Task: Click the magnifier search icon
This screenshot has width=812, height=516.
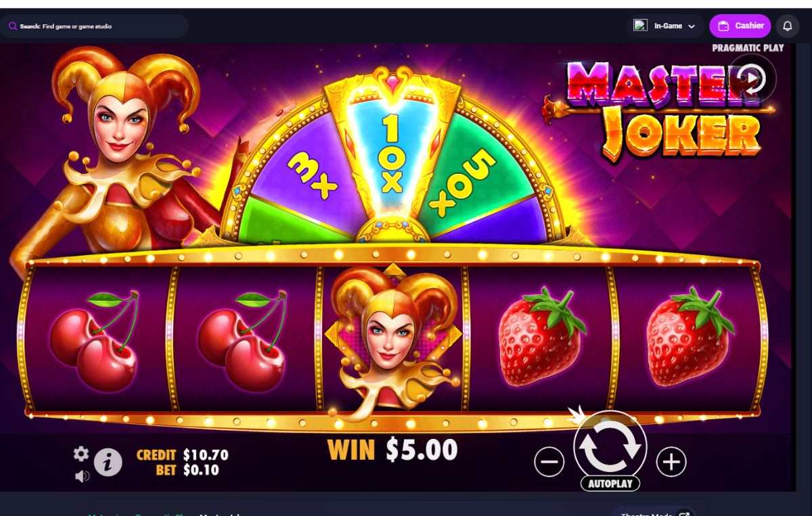Action: click(13, 26)
